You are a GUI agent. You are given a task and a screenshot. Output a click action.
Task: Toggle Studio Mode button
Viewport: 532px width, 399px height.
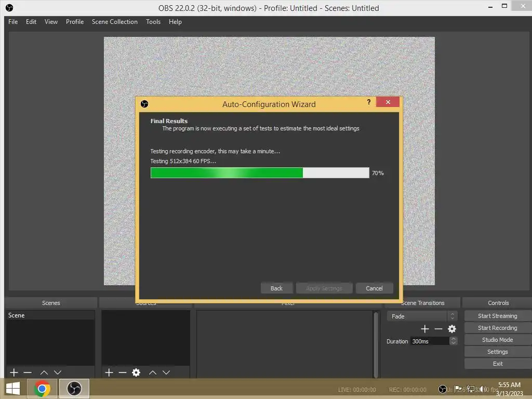[x=498, y=340]
